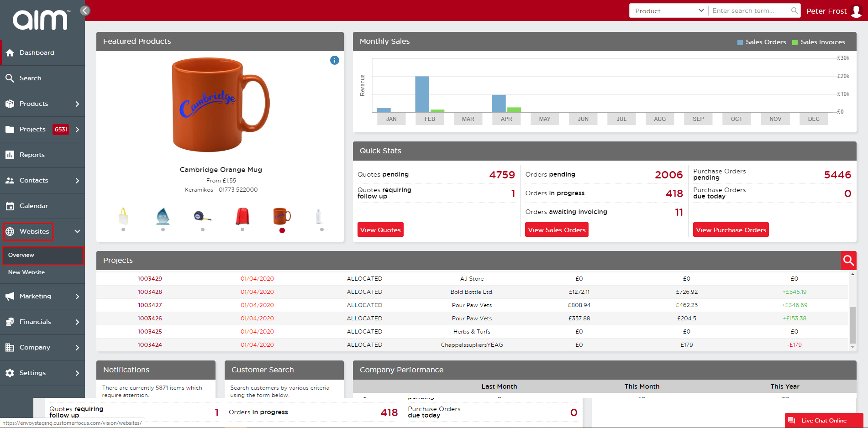The image size is (868, 428).
Task: Click the Marketing megaphone icon
Action: pyautogui.click(x=10, y=297)
